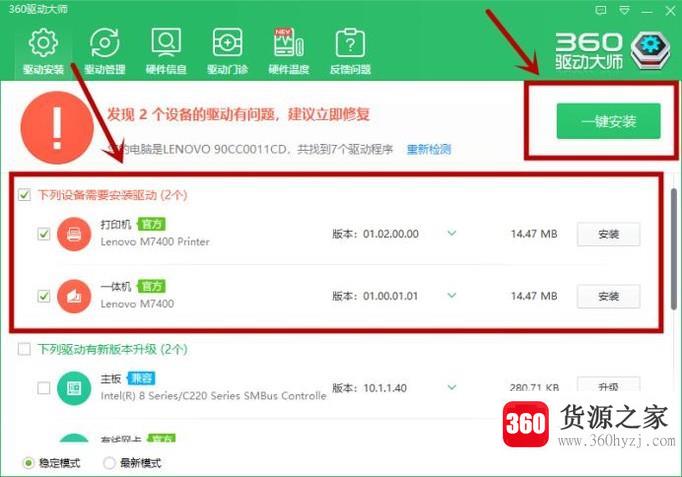Viewport: 682px width, 477px height.
Task: Click the 兼容 tag next to 主板
Action: pos(141,378)
